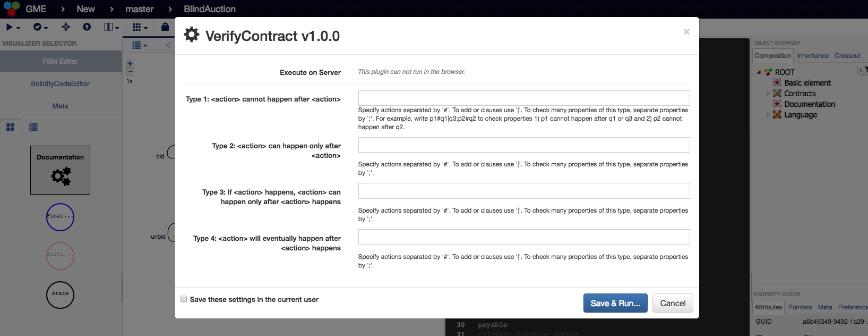Open the Composition tab in Object Browser
868x336 pixels.
772,56
